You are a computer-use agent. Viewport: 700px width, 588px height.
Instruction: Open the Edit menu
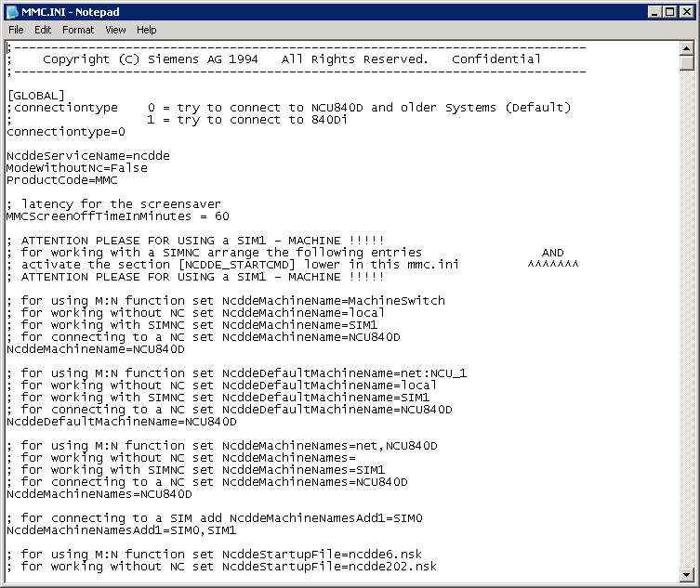coord(43,30)
